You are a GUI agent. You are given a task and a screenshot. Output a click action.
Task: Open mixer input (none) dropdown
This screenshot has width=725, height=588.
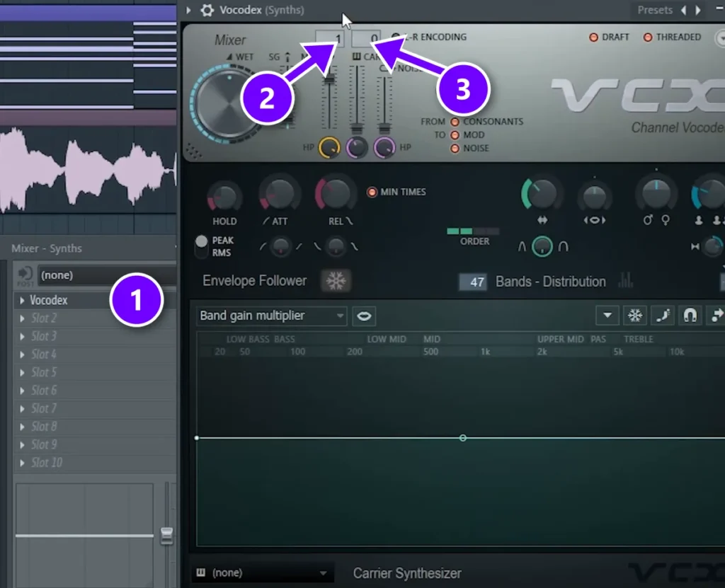click(108, 275)
